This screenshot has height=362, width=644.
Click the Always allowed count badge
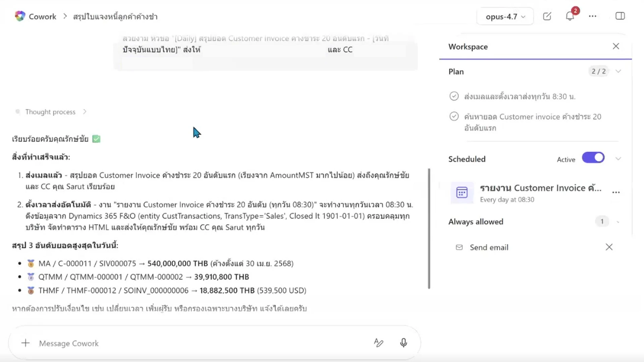602,222
